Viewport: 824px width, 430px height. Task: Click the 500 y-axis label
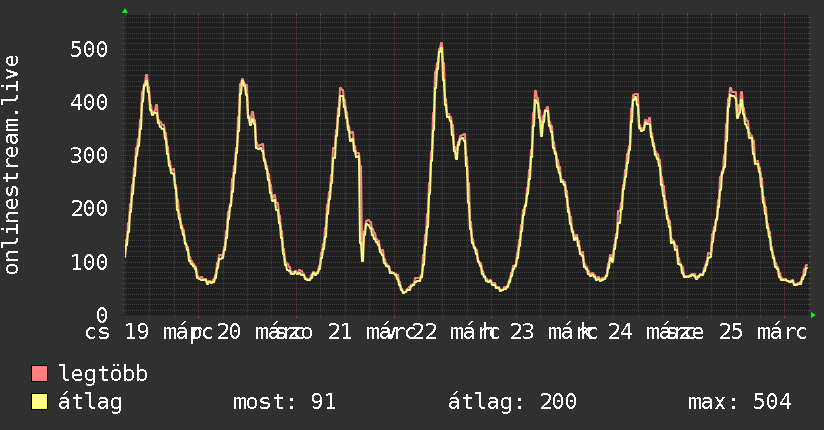[x=89, y=49]
